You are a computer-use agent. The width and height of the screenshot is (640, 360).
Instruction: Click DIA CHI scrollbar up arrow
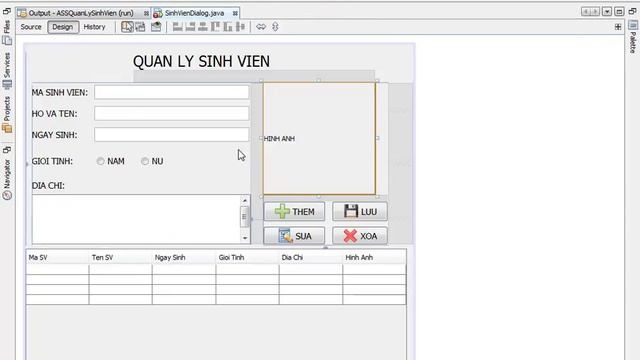(x=245, y=200)
